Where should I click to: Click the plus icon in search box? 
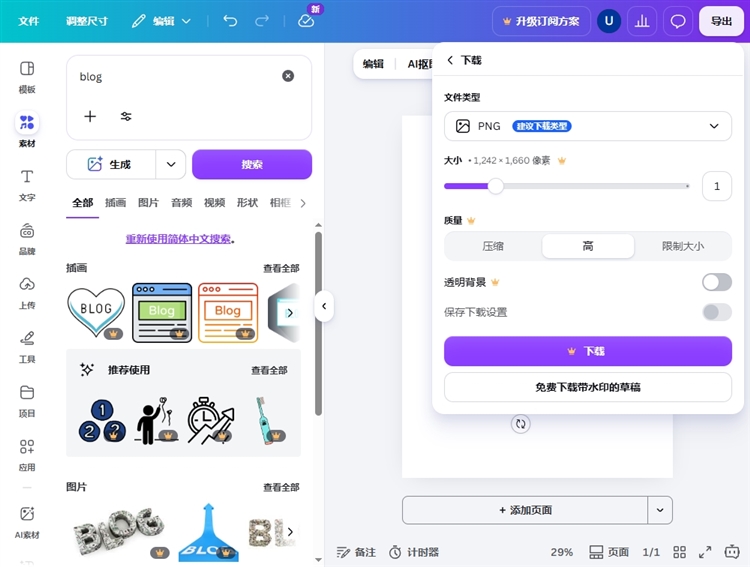pyautogui.click(x=90, y=116)
